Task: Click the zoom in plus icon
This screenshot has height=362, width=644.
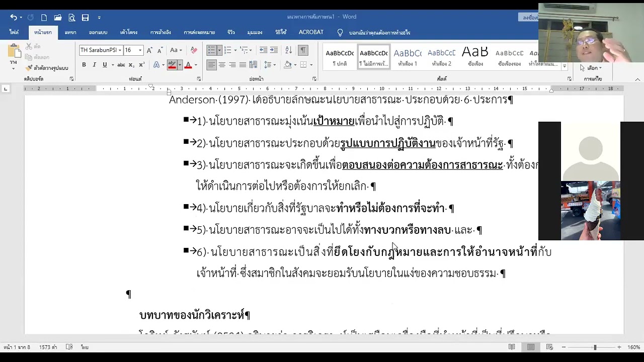Action: pyautogui.click(x=619, y=347)
